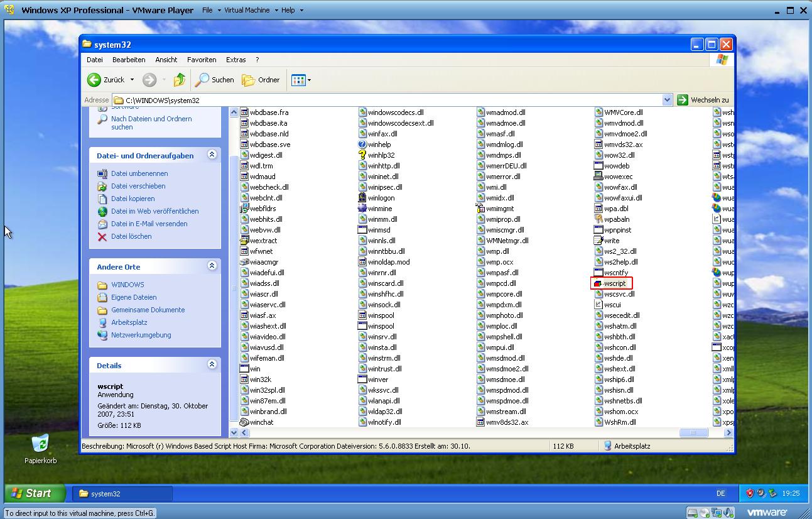Click the Wechseln zu button

click(703, 100)
